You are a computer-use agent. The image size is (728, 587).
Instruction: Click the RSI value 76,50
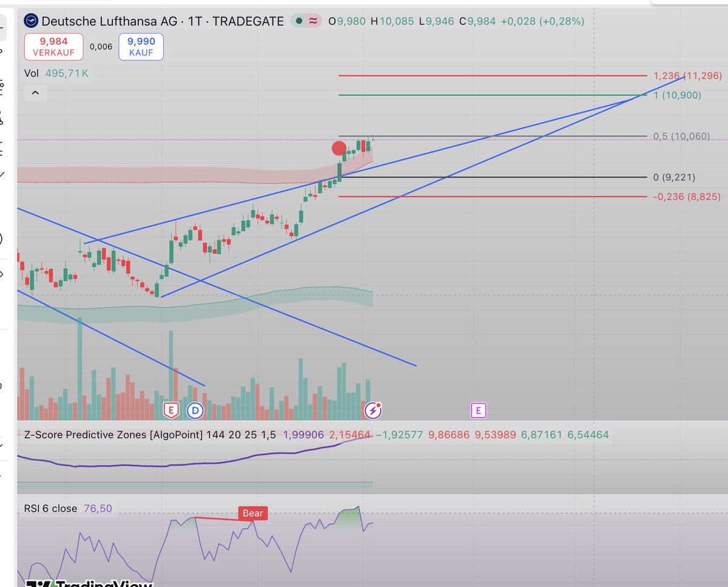(x=97, y=508)
